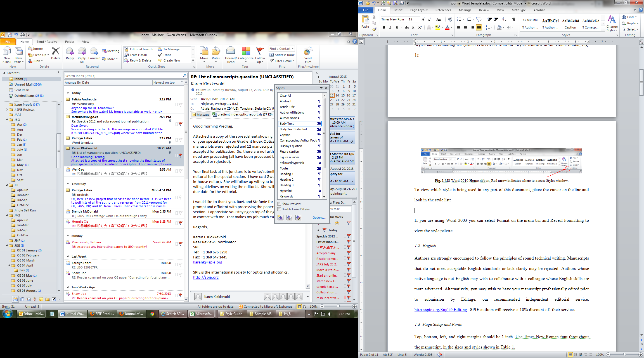This screenshot has height=358, width=644.
Task: Expand the J SPIE Reviews folder
Action: click(7, 110)
